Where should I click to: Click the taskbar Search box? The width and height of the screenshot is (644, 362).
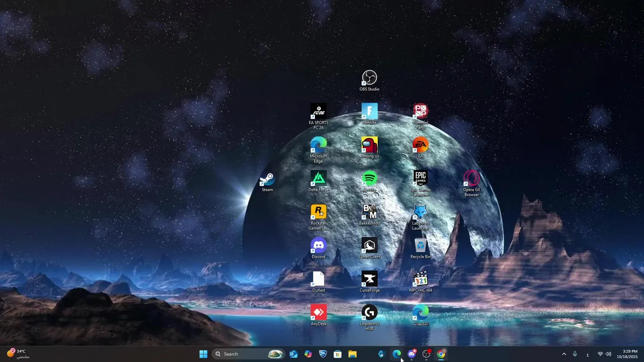tap(249, 354)
